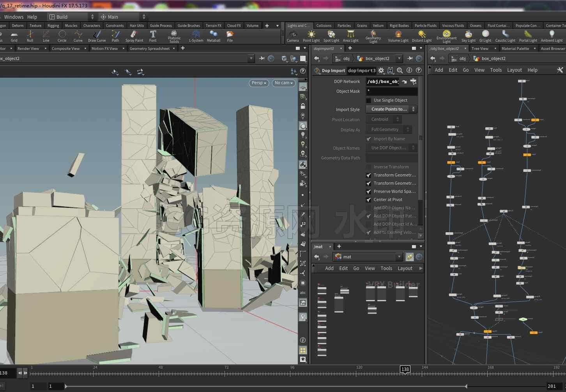This screenshot has width=566, height=392.
Task: Select the Metaball shelf tool
Action: [214, 36]
